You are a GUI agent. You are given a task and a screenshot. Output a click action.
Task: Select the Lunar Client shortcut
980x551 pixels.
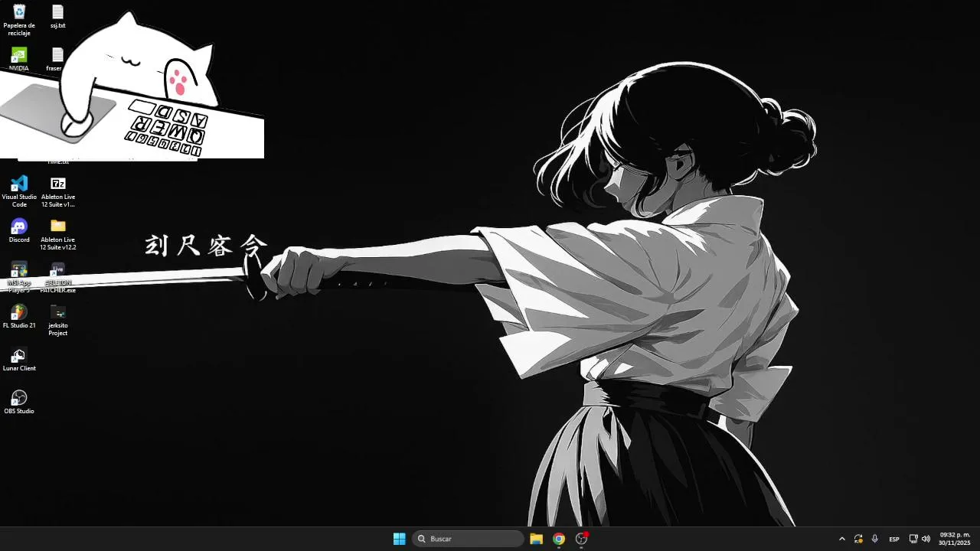(x=19, y=359)
